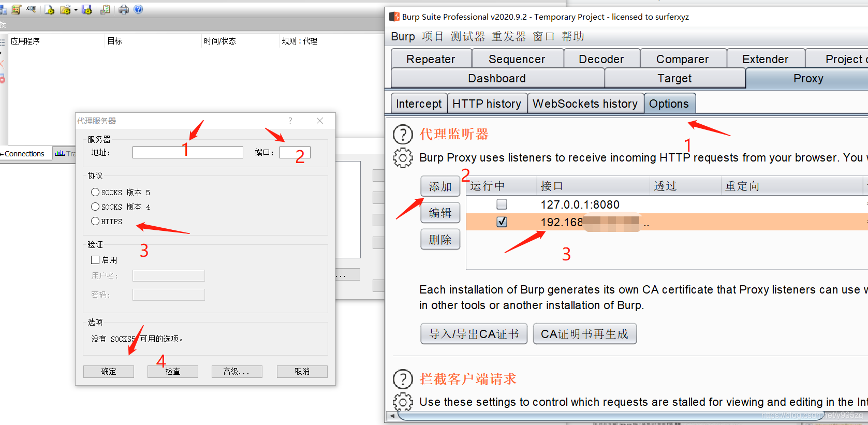Screen dimensions: 868x425
Task: Click 检查 button in proxy server dialog
Action: [x=173, y=372]
